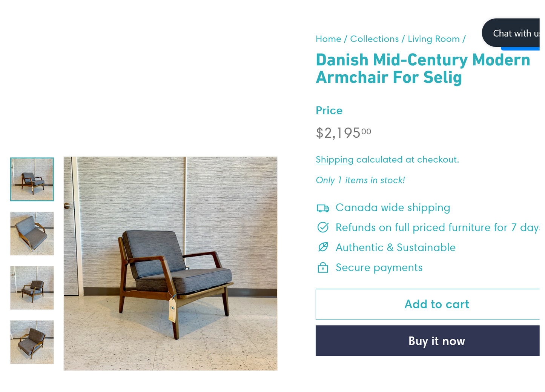This screenshot has height=392, width=545.
Task: Open the Collections breadcrumb link
Action: coord(374,39)
